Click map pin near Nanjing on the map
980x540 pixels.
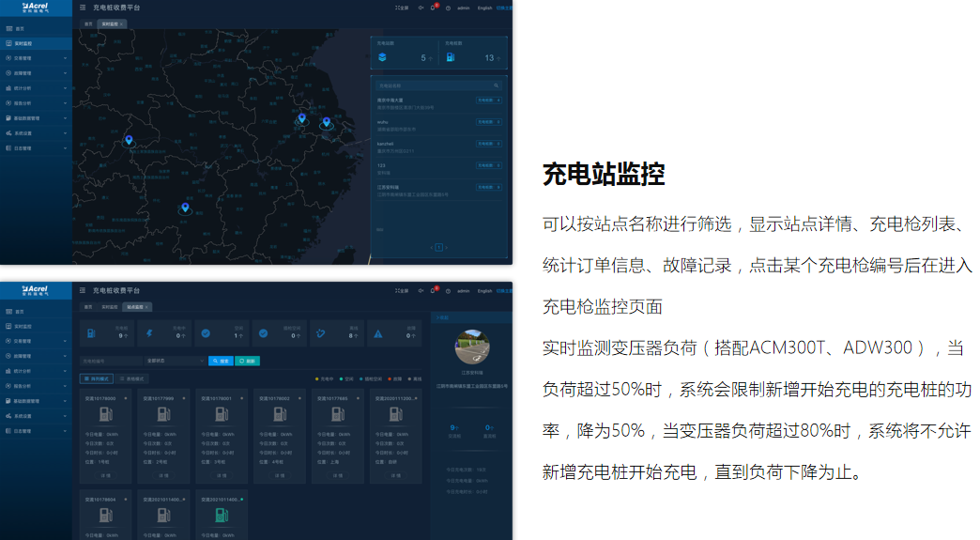(302, 117)
